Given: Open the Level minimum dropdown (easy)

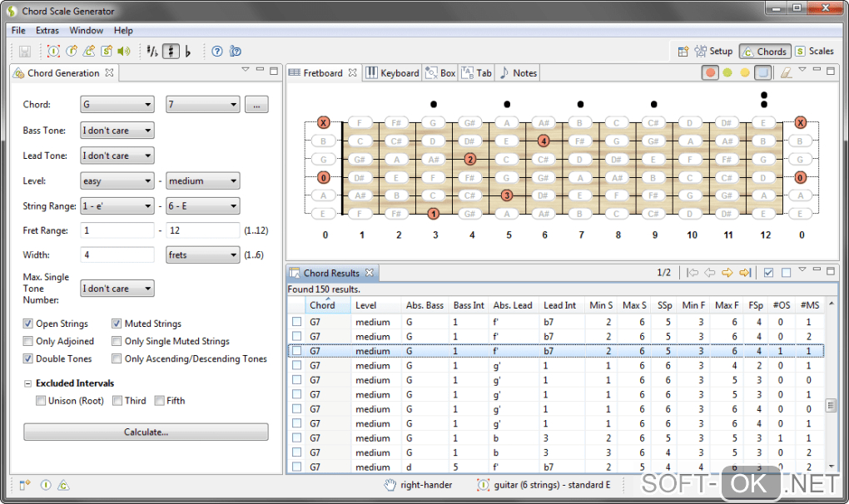Looking at the screenshot, I should coord(117,181).
